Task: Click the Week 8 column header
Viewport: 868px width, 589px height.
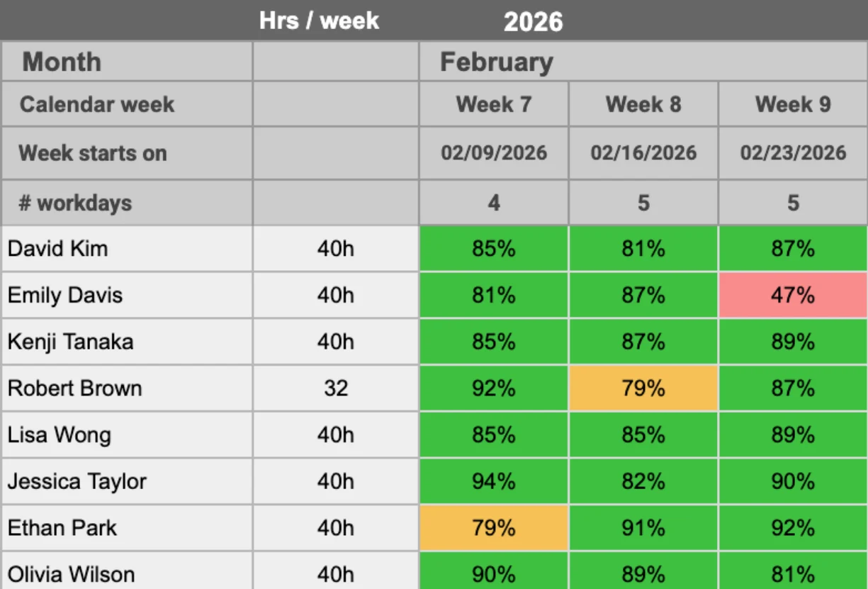Action: 643,105
